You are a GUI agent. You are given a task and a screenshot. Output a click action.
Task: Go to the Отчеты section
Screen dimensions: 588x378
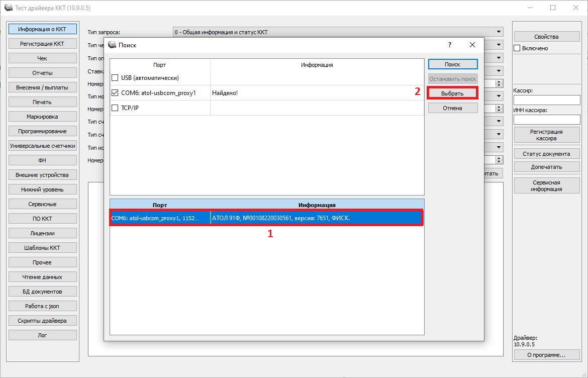42,73
